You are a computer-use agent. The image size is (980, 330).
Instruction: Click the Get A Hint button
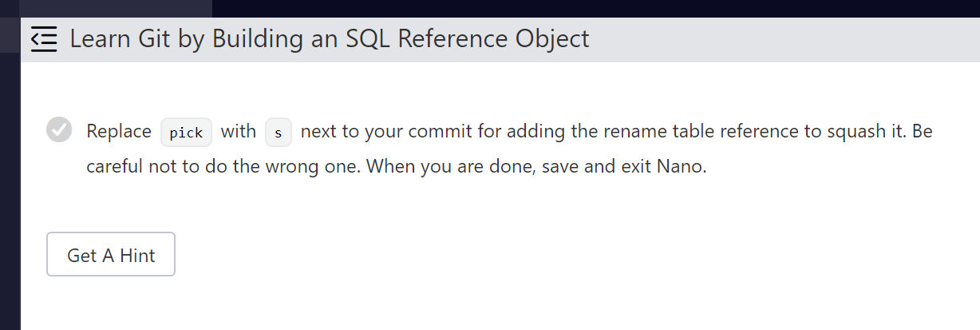[x=111, y=255]
